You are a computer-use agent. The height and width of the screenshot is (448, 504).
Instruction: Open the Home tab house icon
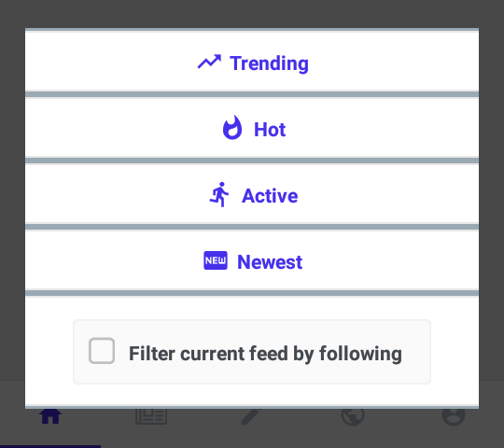pos(50,416)
